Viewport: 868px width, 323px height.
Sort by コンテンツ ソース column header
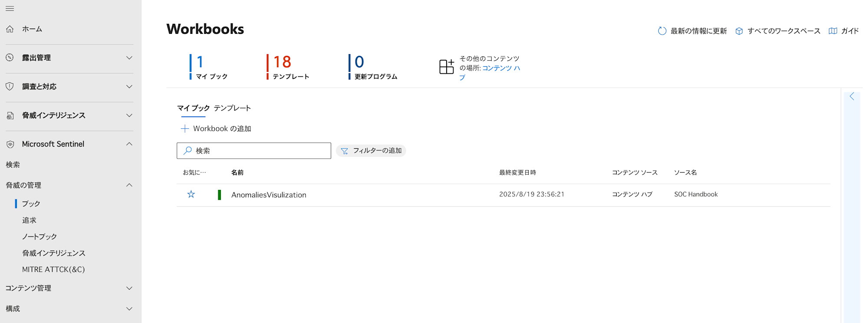coord(635,173)
